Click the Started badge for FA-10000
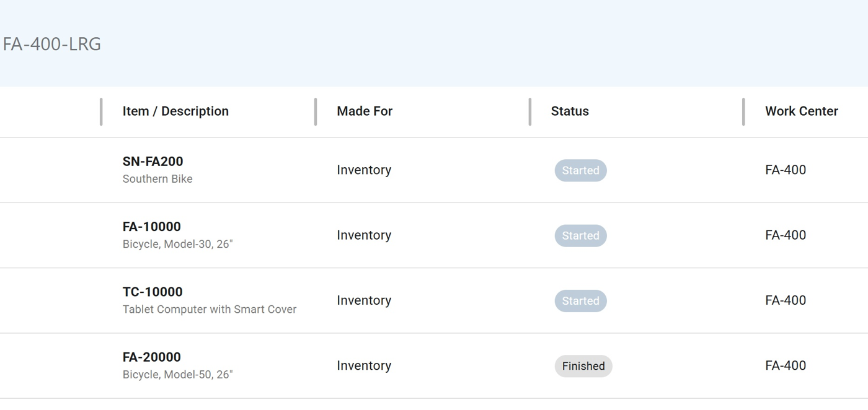The width and height of the screenshot is (868, 410). [x=580, y=235]
